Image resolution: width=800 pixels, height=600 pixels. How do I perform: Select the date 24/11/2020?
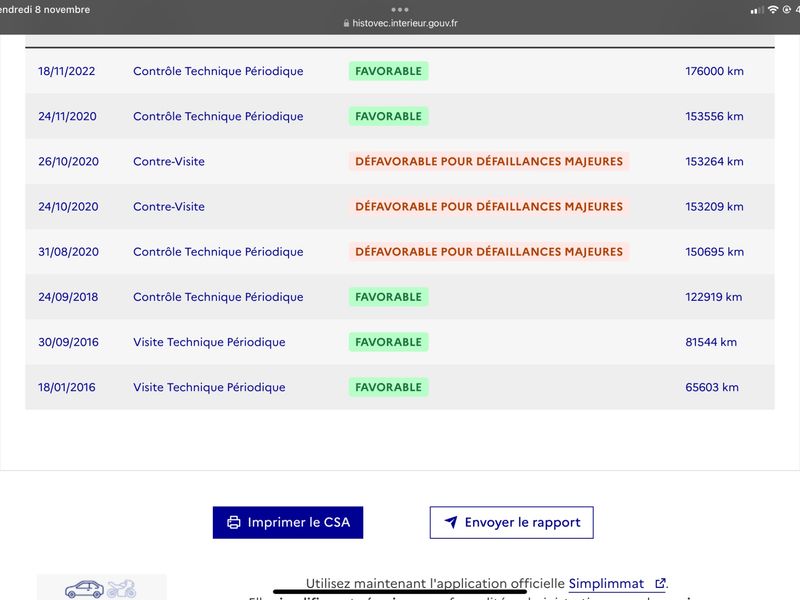(67, 116)
